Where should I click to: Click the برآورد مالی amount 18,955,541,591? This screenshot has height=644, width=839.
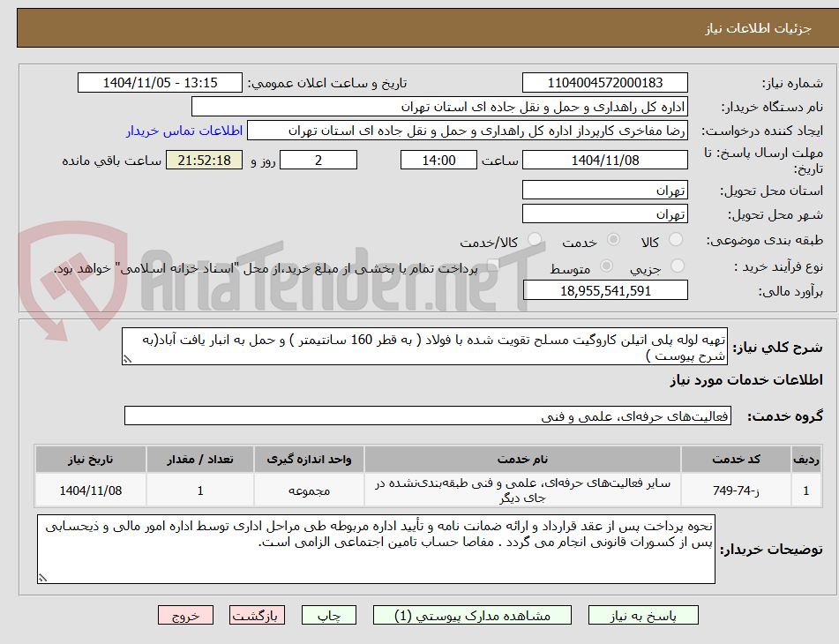click(x=605, y=289)
